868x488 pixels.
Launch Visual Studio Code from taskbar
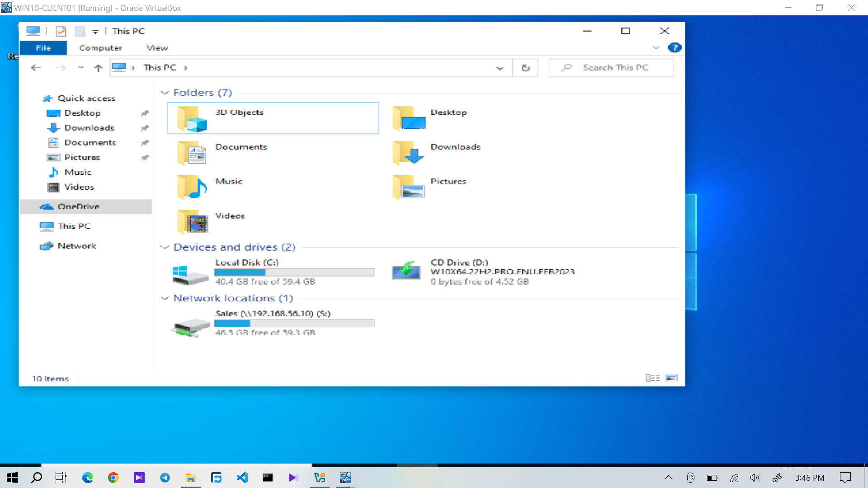coord(242,478)
